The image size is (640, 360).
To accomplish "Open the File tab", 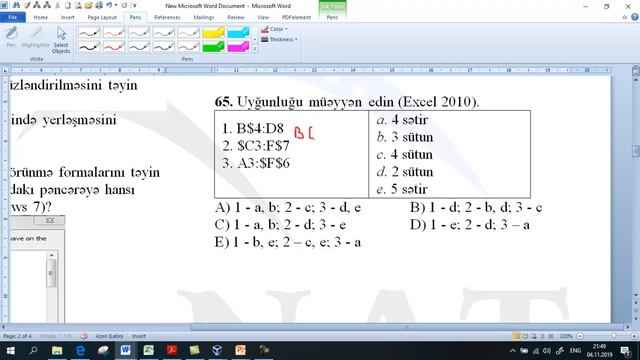I will click(13, 18).
